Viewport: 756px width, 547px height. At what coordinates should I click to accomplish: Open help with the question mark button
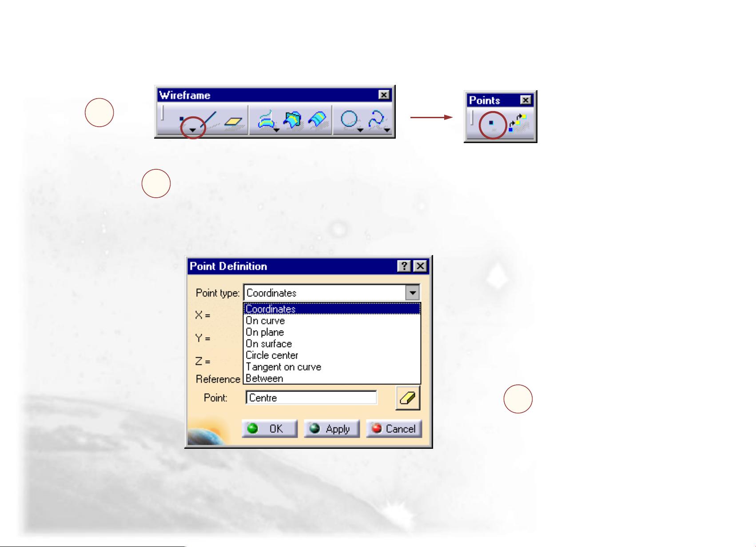coord(404,266)
